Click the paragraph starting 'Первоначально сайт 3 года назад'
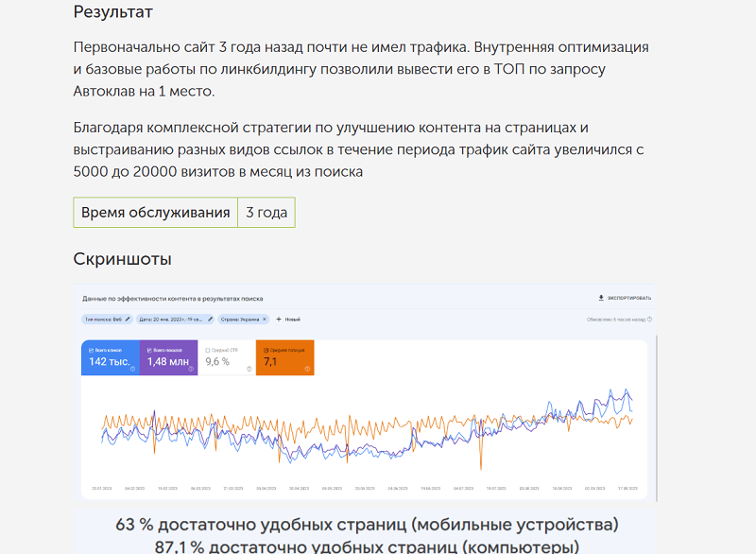 pyautogui.click(x=361, y=69)
